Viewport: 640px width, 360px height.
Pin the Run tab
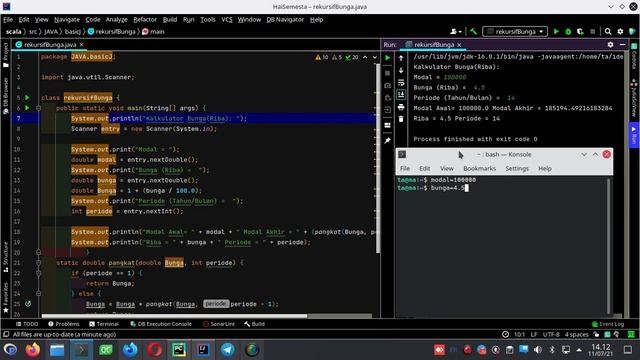pos(387,140)
